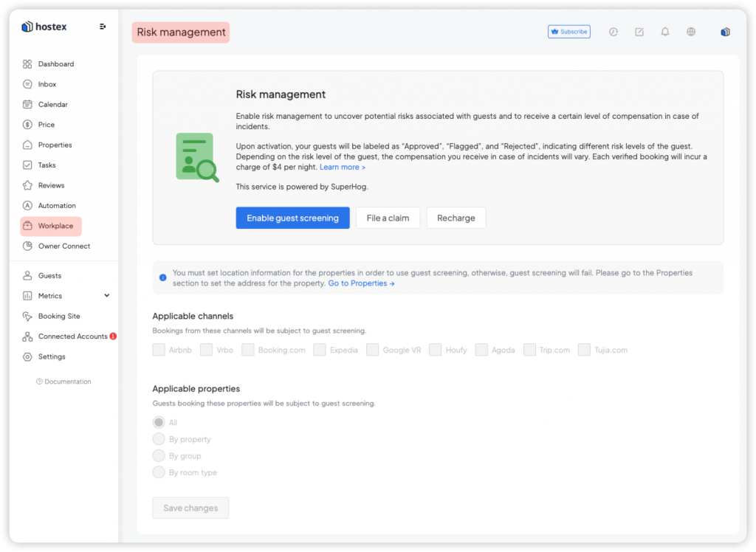Click the Connected Accounts nodes icon
Image resolution: width=756 pixels, height=552 pixels.
27,336
